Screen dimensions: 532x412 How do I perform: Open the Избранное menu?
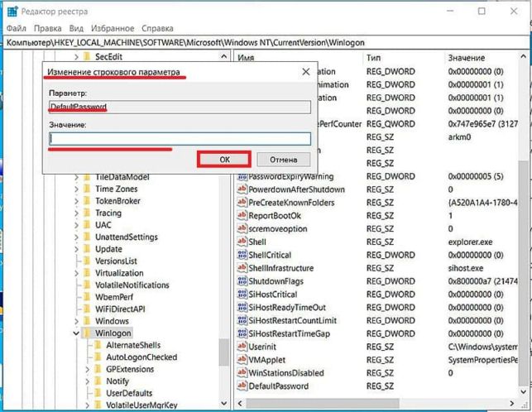tap(113, 28)
